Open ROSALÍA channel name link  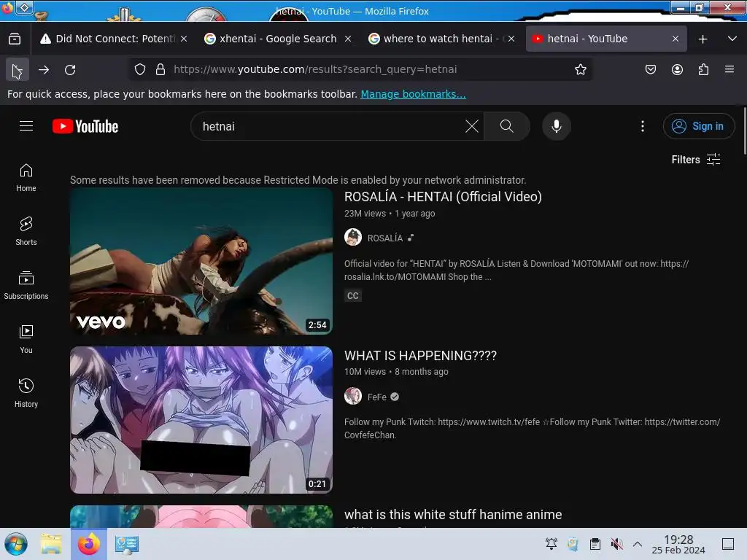385,238
